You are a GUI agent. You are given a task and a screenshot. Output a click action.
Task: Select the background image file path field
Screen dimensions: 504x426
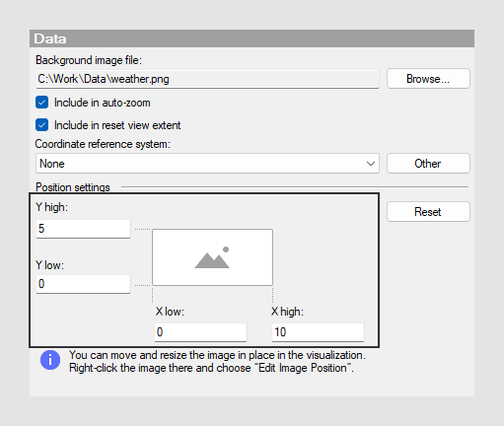[x=207, y=79]
